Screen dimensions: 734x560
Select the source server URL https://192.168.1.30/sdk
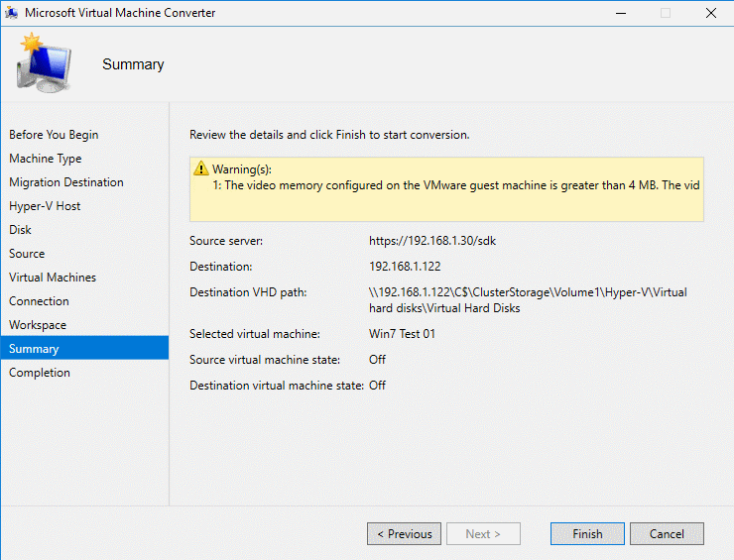[432, 241]
